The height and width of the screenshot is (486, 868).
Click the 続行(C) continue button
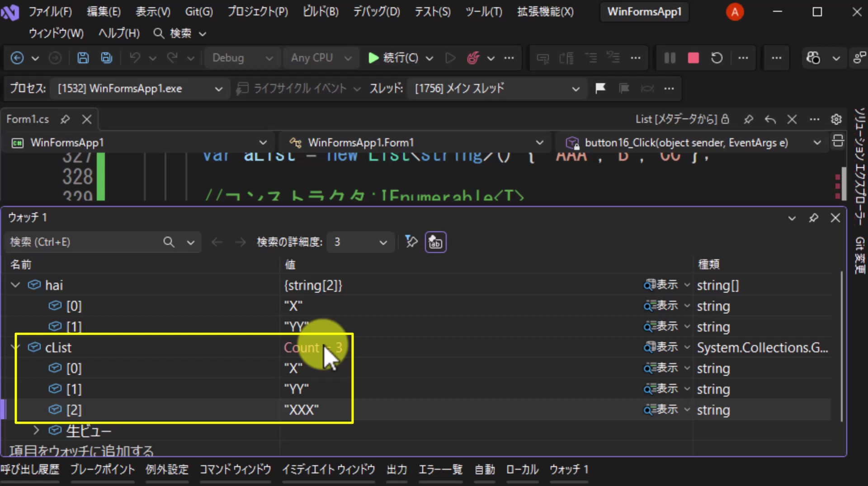(x=393, y=58)
